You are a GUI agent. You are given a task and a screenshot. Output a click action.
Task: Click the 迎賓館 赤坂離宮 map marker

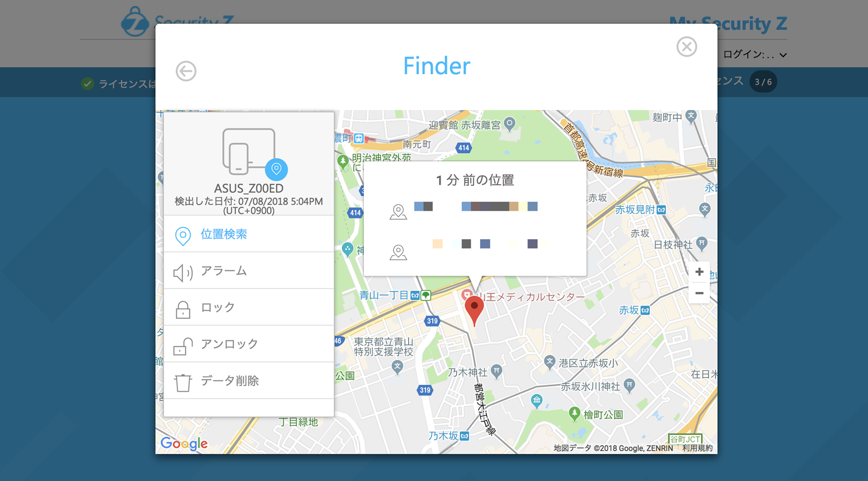click(x=509, y=123)
